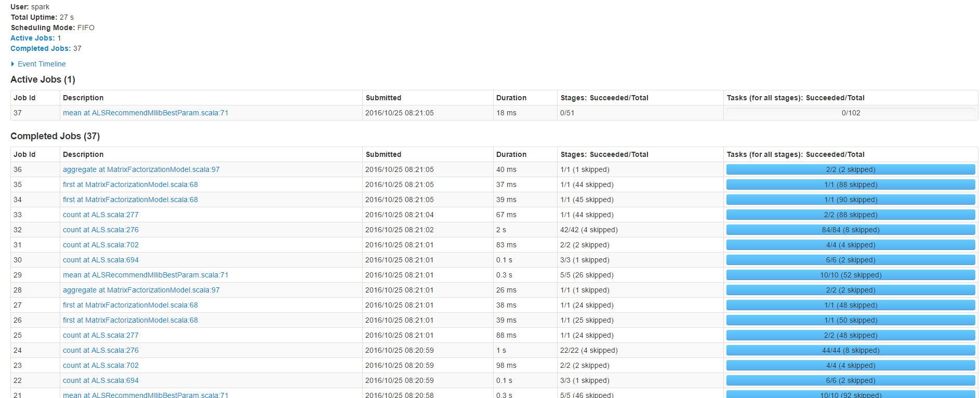Screen dimensions: 980x398
Task: Expand the Event Timeline section
Action: (x=41, y=64)
